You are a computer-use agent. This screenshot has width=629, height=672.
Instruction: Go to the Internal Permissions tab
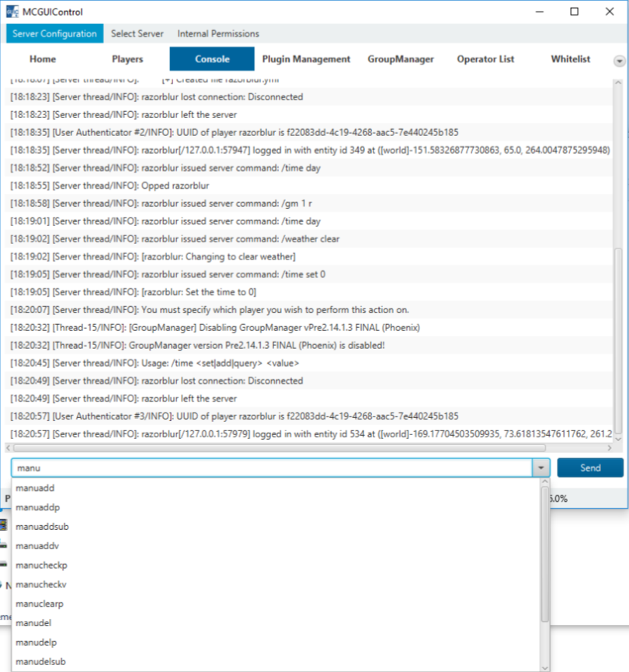(218, 33)
